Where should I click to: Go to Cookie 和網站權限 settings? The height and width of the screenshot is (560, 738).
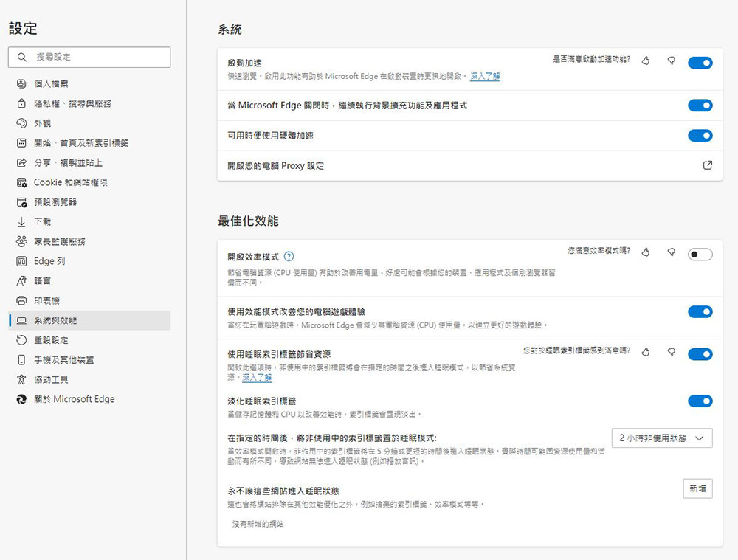[x=70, y=182]
